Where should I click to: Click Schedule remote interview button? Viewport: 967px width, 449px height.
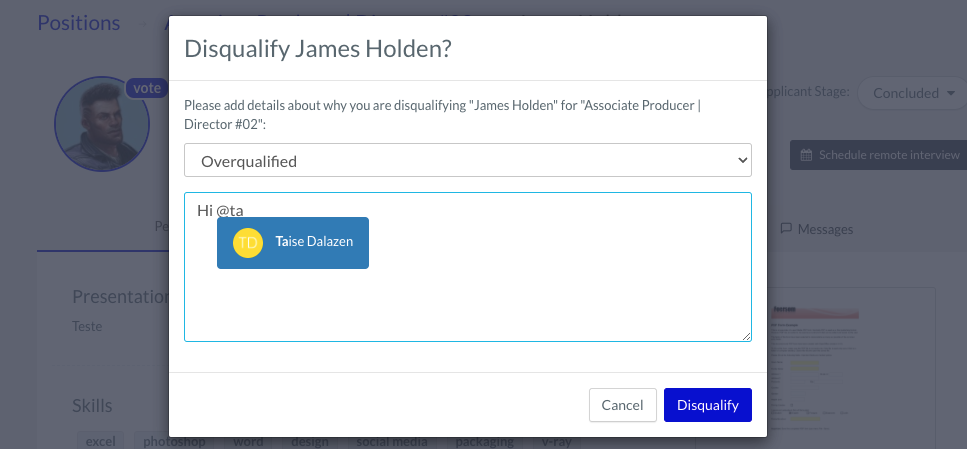tap(878, 155)
